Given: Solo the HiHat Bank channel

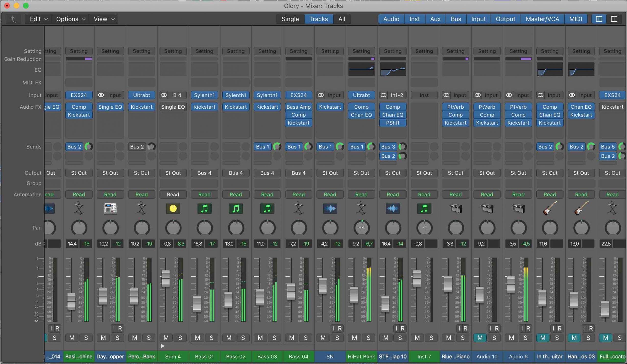Looking at the screenshot, I should (x=369, y=338).
